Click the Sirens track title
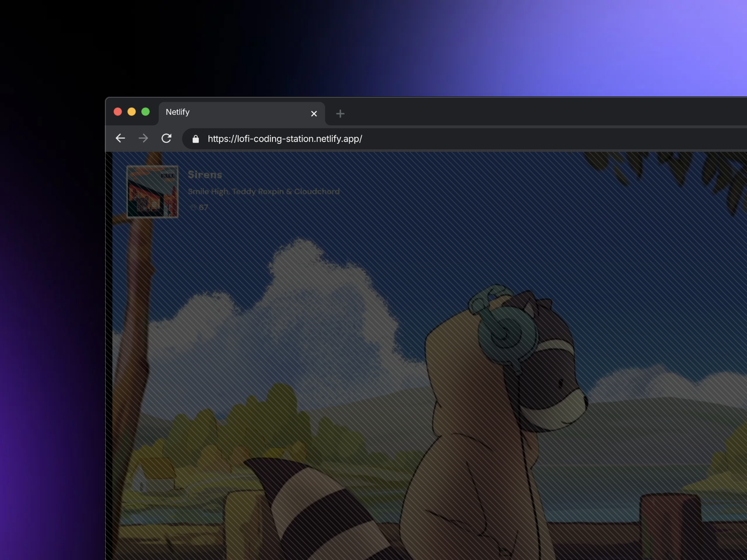The width and height of the screenshot is (747, 560). click(205, 175)
